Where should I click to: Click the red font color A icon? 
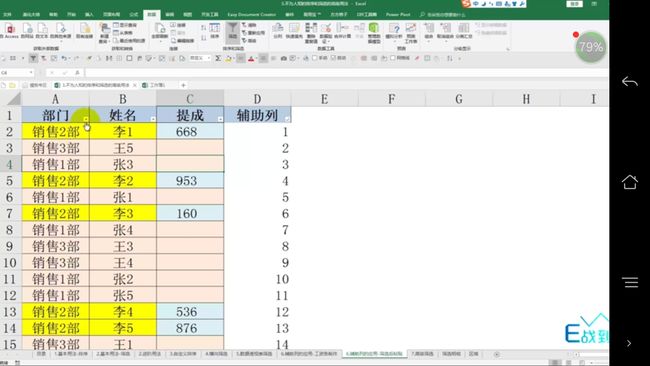tap(251, 58)
